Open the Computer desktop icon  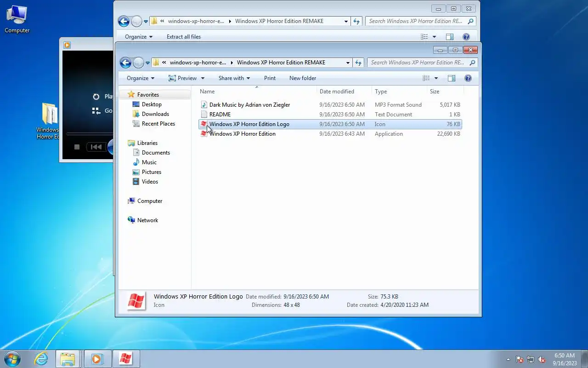[x=17, y=19]
